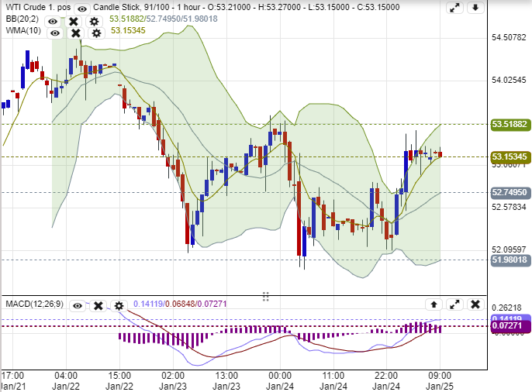The height and width of the screenshot is (392, 532).
Task: Move the MACD pane up
Action: pos(434,304)
